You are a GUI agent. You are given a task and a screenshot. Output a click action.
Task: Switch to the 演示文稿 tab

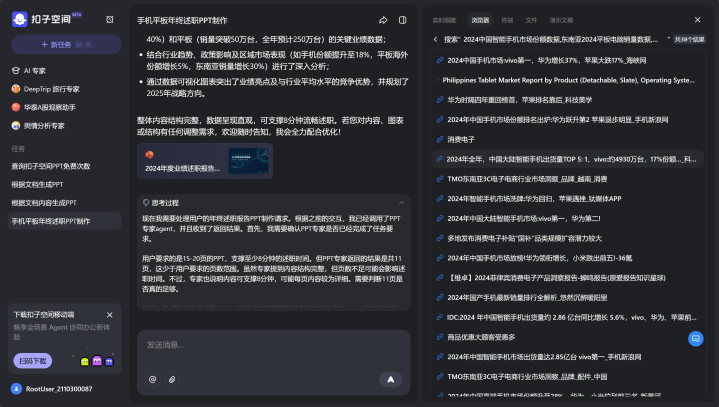coord(561,20)
